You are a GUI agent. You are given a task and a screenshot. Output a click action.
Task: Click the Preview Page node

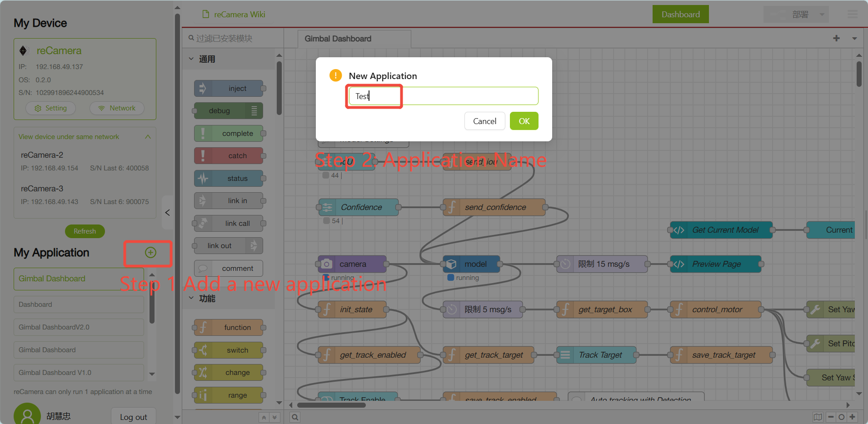(x=716, y=264)
